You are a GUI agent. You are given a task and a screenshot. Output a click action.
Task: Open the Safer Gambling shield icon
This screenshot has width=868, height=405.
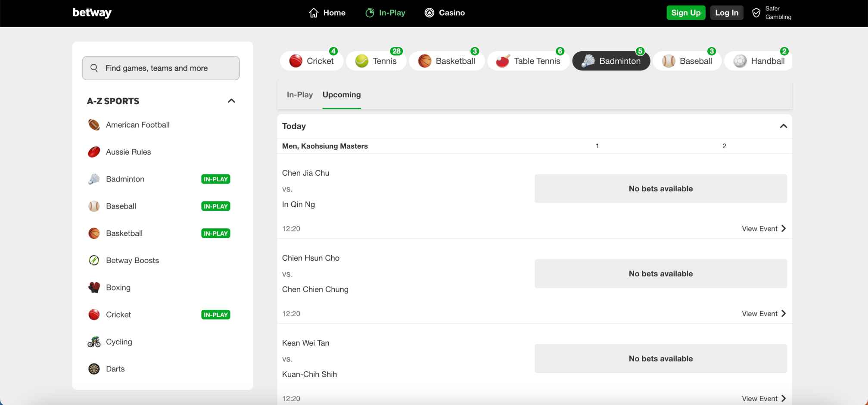(756, 13)
